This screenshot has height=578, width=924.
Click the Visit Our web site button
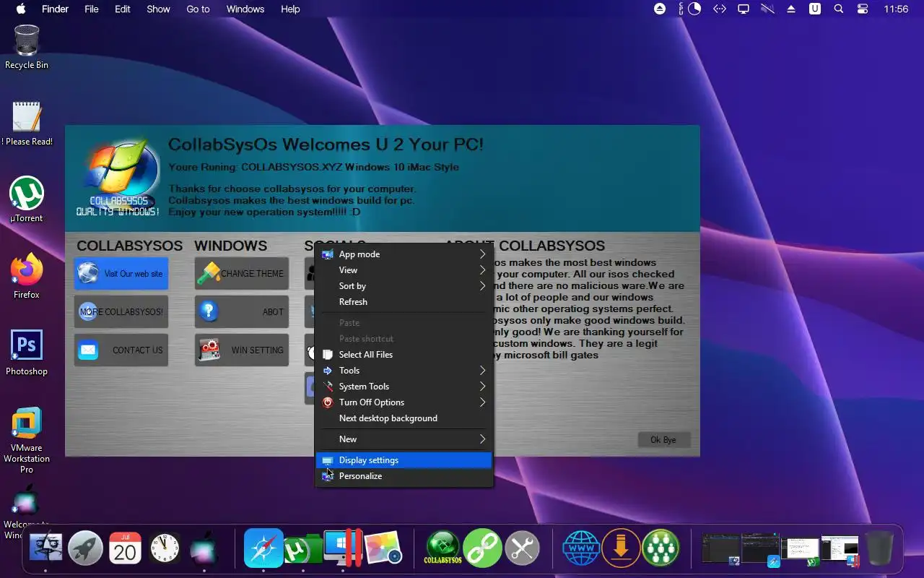point(121,274)
